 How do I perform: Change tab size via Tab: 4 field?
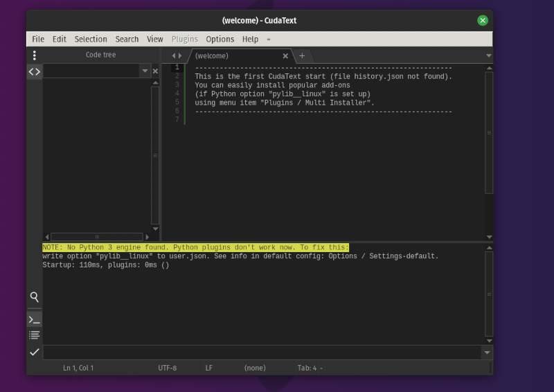(307, 368)
